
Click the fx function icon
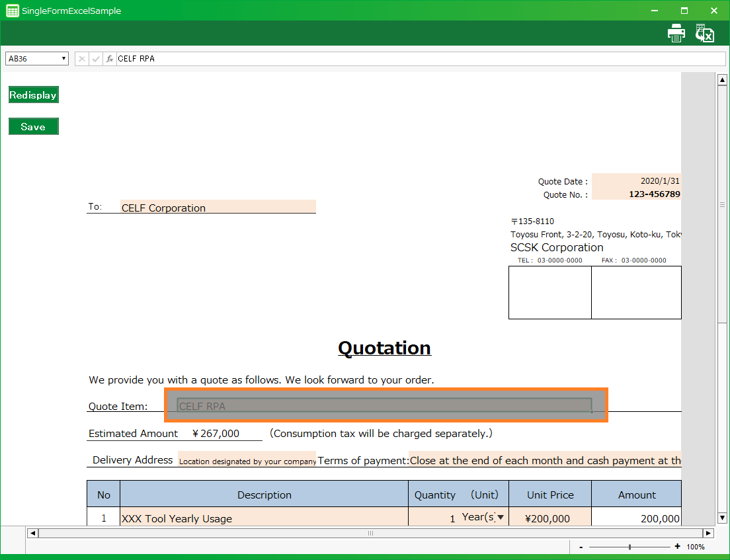(x=110, y=59)
